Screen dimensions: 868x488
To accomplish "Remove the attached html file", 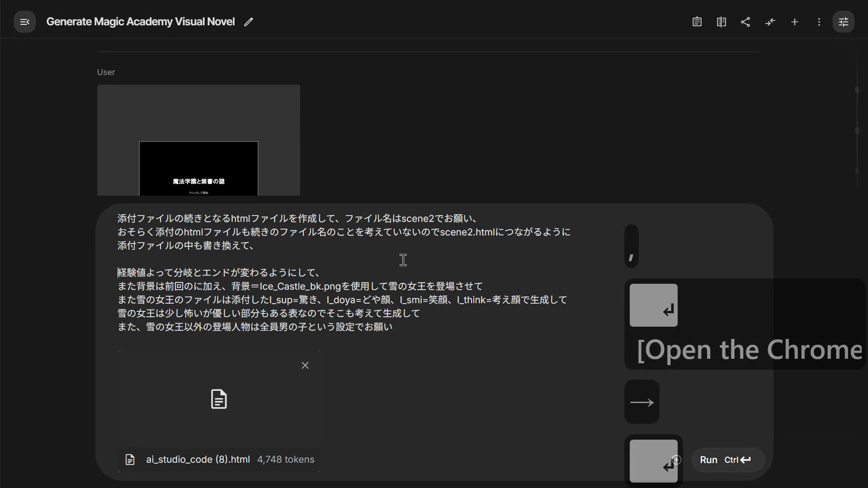I will coord(305,365).
